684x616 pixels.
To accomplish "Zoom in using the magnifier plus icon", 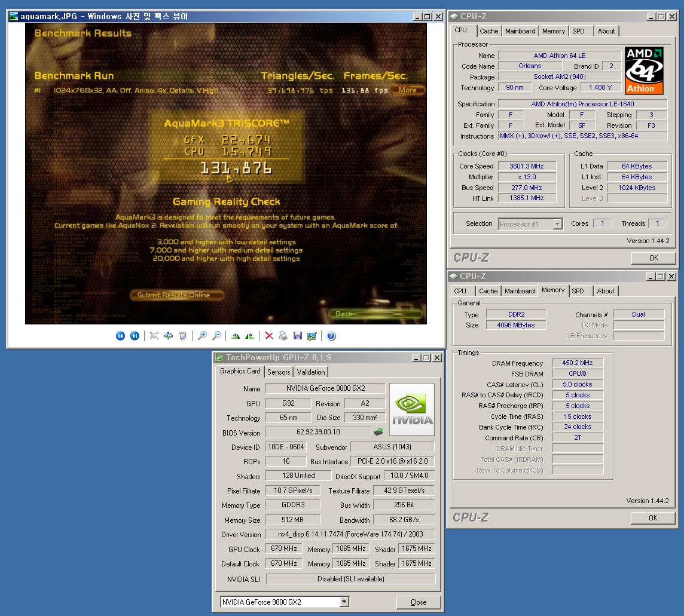I will tap(202, 336).
